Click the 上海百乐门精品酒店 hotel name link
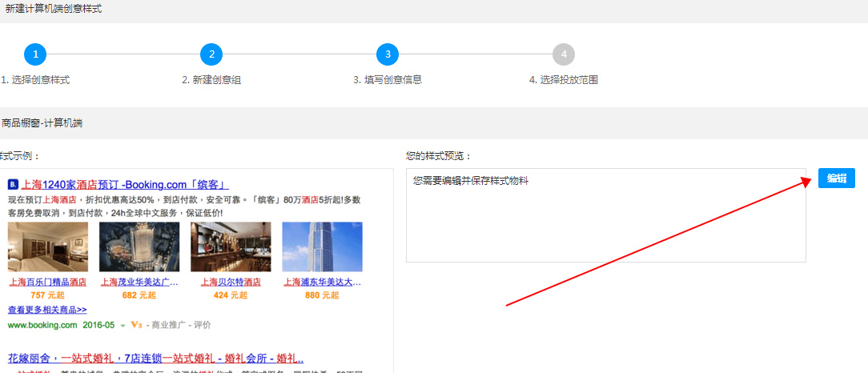868x373 pixels. [48, 283]
